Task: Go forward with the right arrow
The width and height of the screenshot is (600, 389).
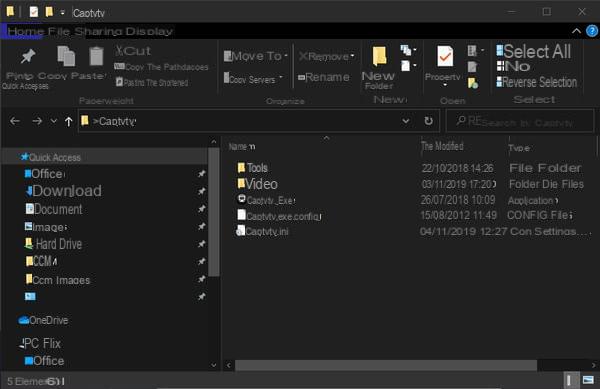Action: pos(37,121)
